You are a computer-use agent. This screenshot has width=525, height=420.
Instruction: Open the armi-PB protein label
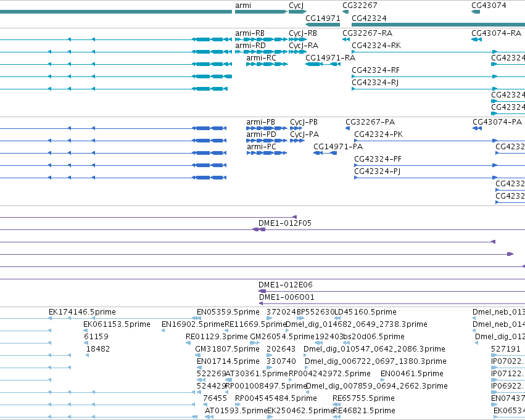260,122
